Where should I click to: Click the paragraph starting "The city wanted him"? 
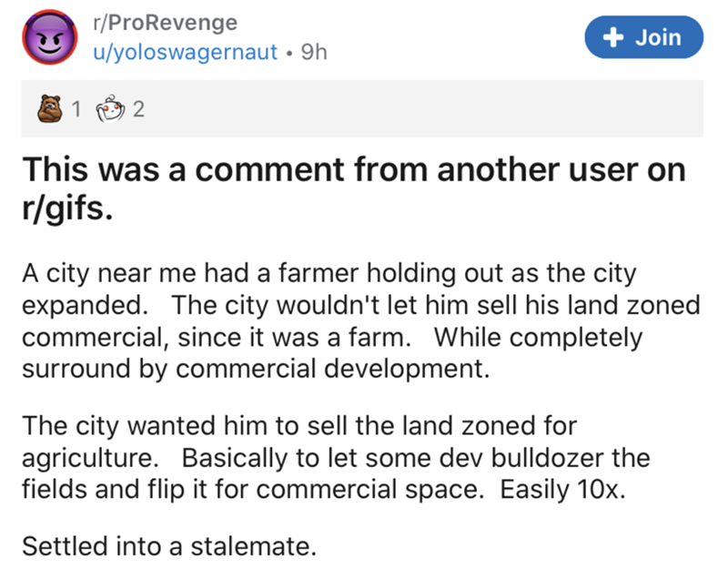[x=336, y=457]
